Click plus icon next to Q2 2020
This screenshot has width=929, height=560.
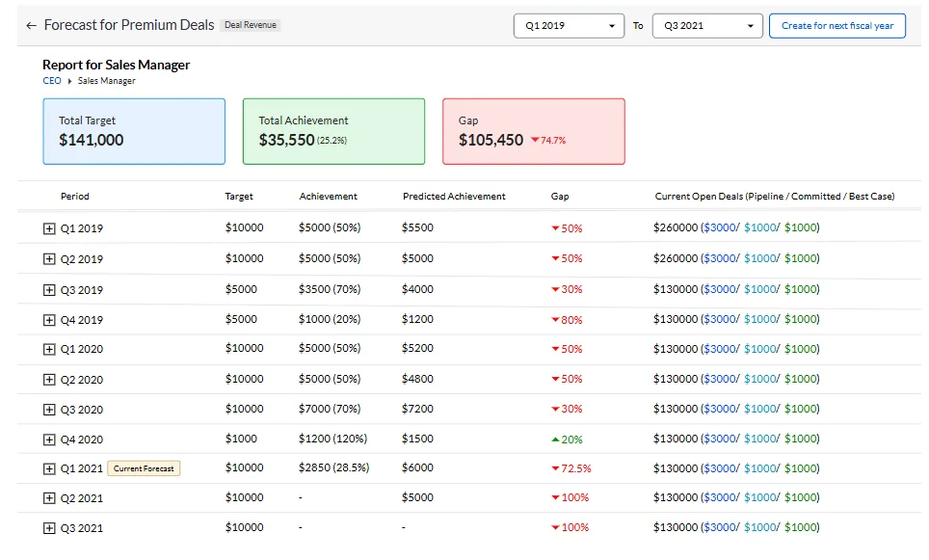click(x=49, y=380)
